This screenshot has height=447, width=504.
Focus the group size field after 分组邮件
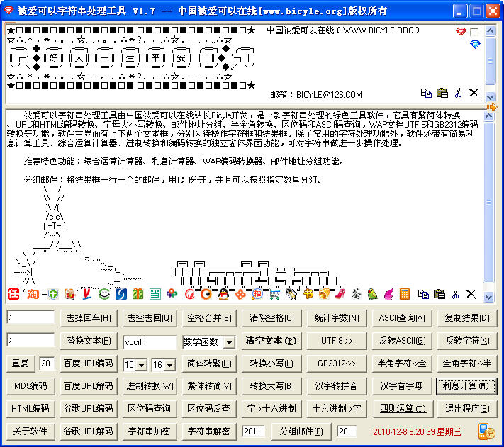[x=347, y=431]
